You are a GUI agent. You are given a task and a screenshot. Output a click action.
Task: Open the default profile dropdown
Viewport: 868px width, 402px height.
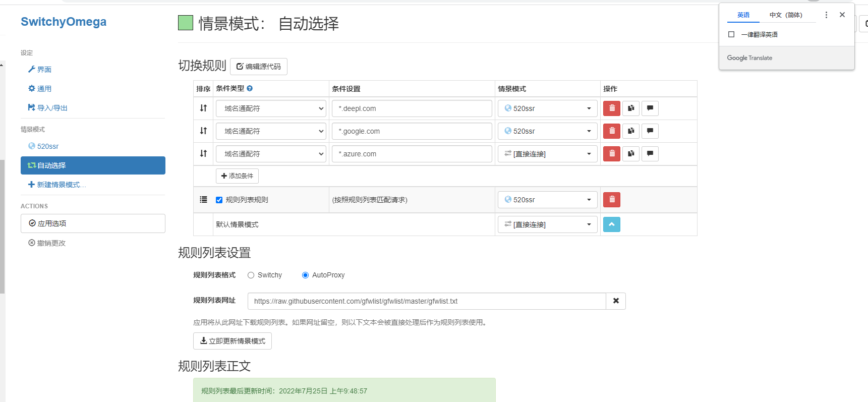[x=548, y=224]
